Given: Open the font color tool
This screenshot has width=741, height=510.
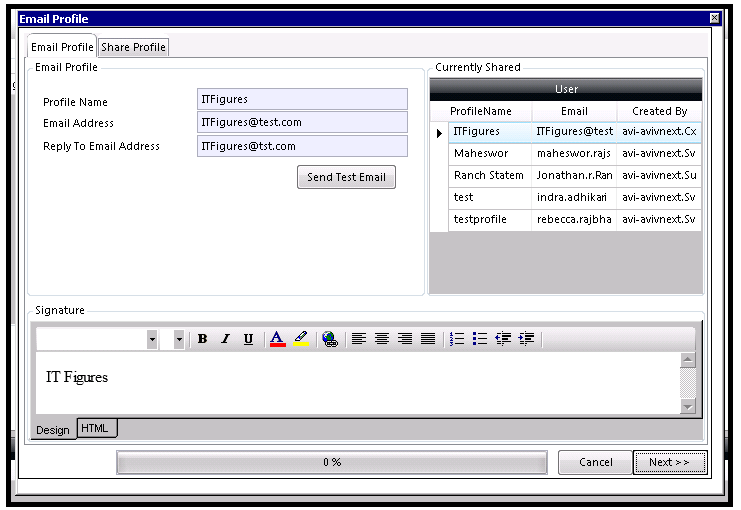Looking at the screenshot, I should (x=277, y=339).
